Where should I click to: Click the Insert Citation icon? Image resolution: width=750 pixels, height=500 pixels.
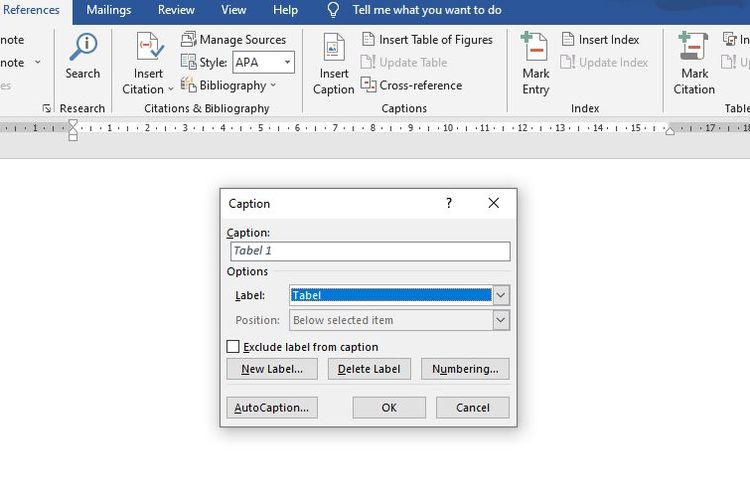(x=149, y=47)
